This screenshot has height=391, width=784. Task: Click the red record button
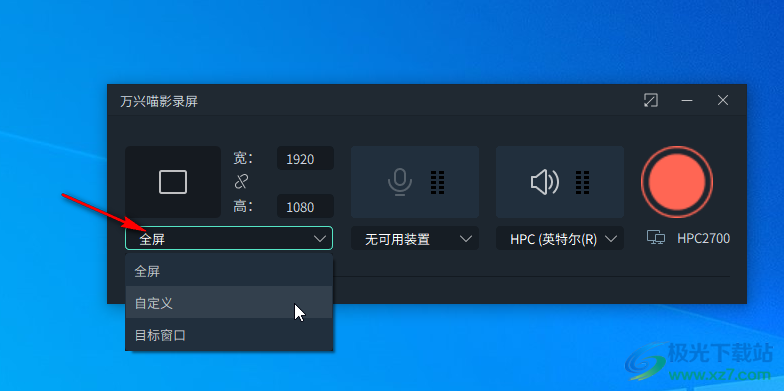(677, 182)
